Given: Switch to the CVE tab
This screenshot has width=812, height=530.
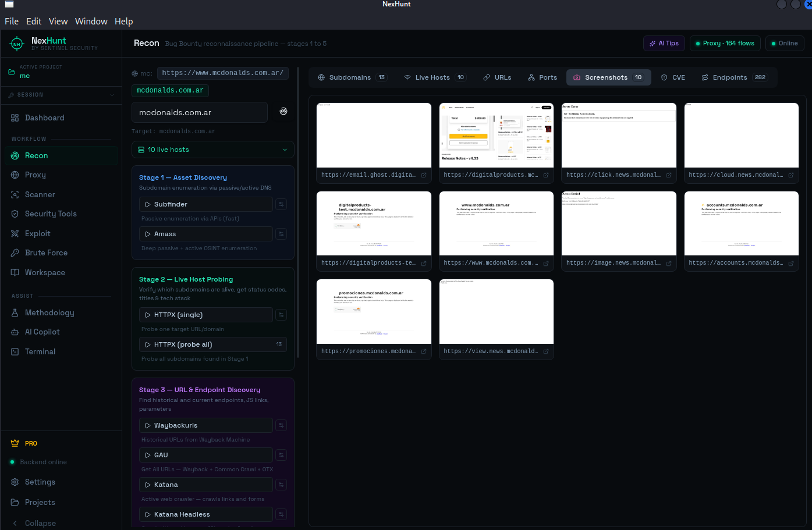Looking at the screenshot, I should pyautogui.click(x=673, y=77).
